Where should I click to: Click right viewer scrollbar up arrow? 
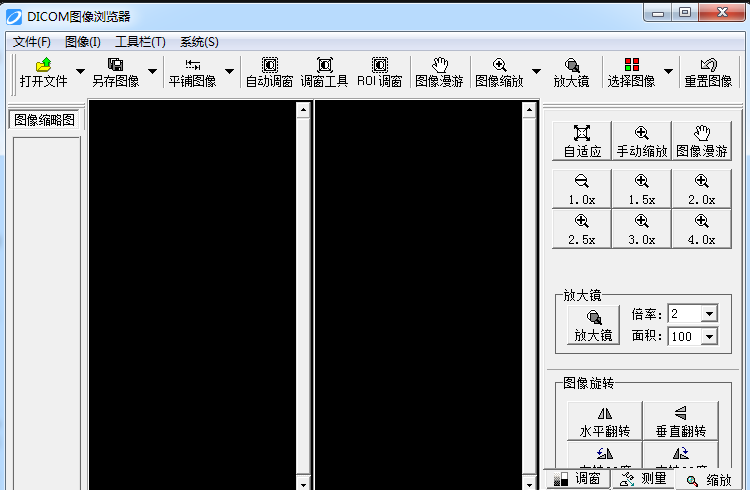pos(529,110)
